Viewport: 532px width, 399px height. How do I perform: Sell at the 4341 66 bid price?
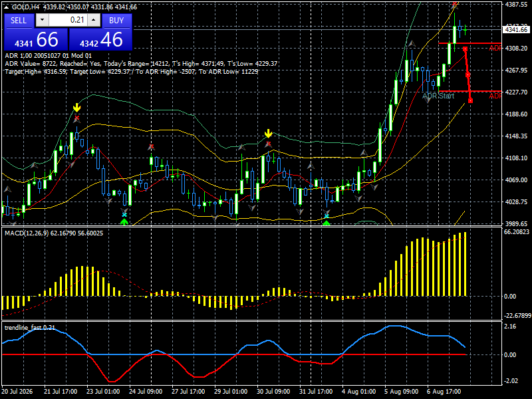coord(36,39)
